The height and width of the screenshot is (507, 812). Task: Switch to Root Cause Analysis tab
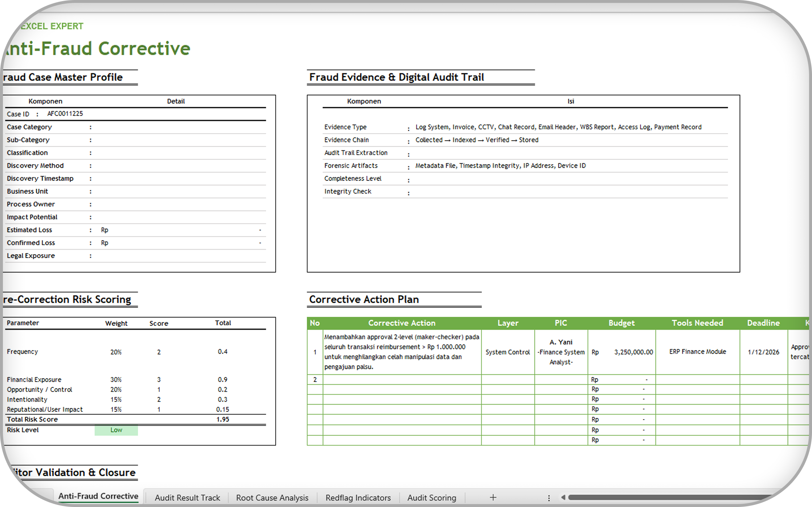tap(272, 498)
